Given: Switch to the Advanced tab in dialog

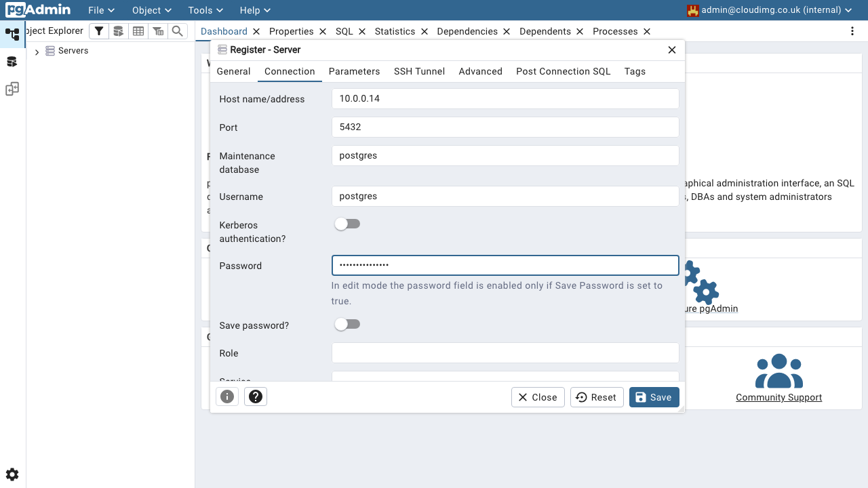Looking at the screenshot, I should 480,71.
